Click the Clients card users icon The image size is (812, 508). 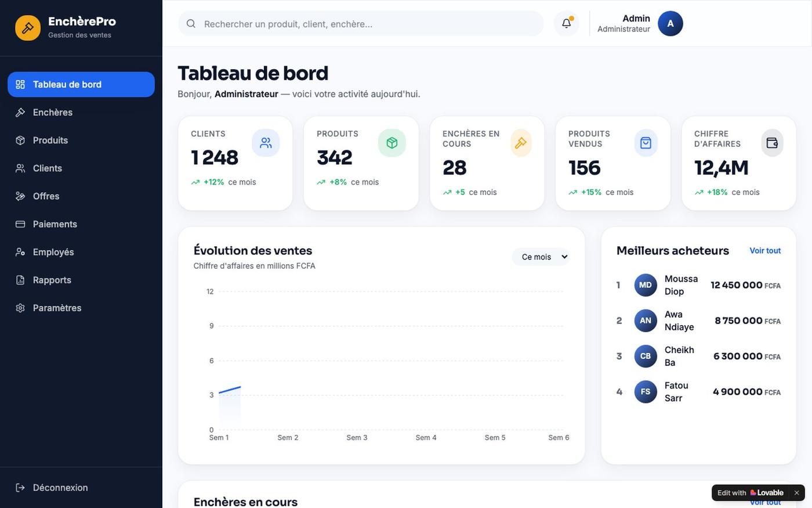click(266, 143)
